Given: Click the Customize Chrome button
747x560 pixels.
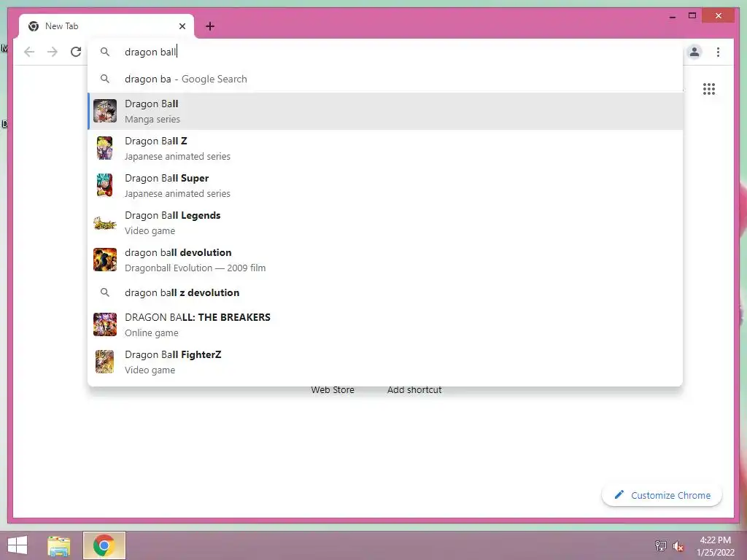Looking at the screenshot, I should [662, 495].
